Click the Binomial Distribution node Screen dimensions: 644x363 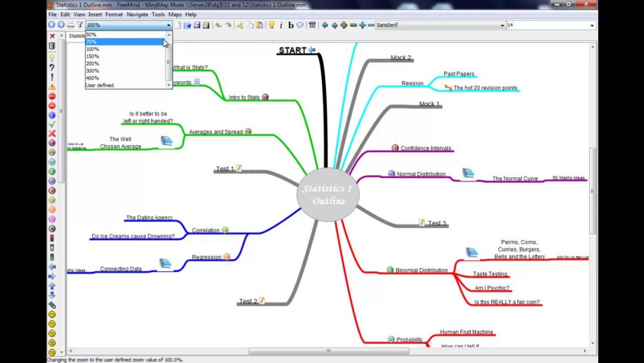coord(421,270)
